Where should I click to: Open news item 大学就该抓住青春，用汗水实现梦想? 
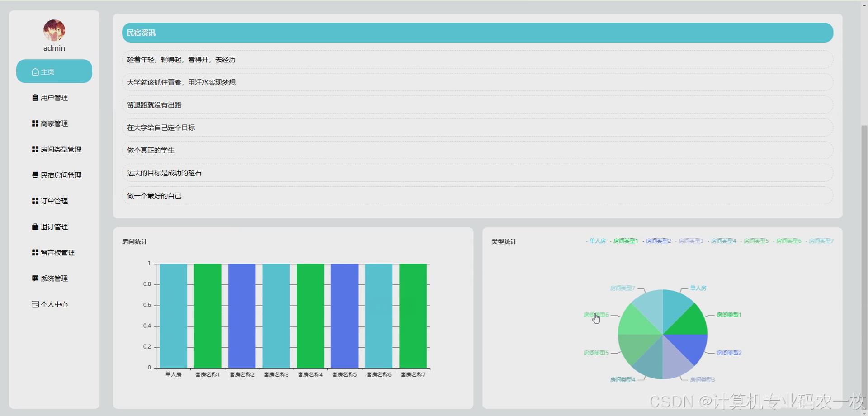[x=477, y=82]
